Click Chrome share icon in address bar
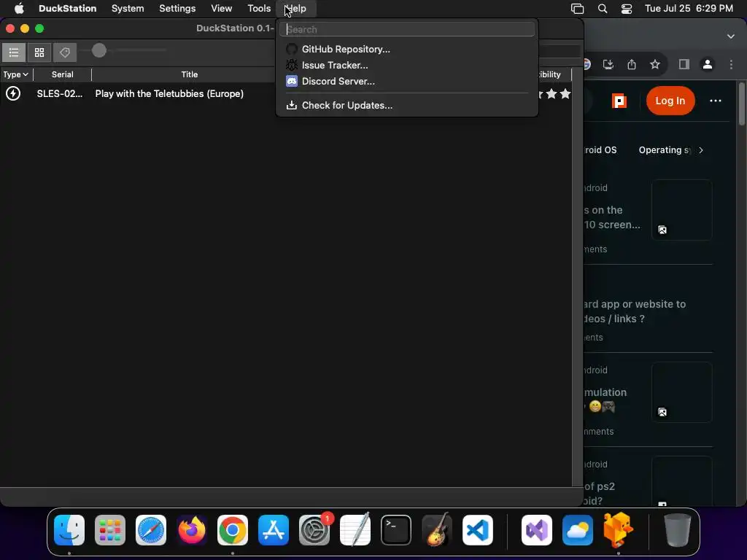Screen dimensions: 747x560 point(632,64)
